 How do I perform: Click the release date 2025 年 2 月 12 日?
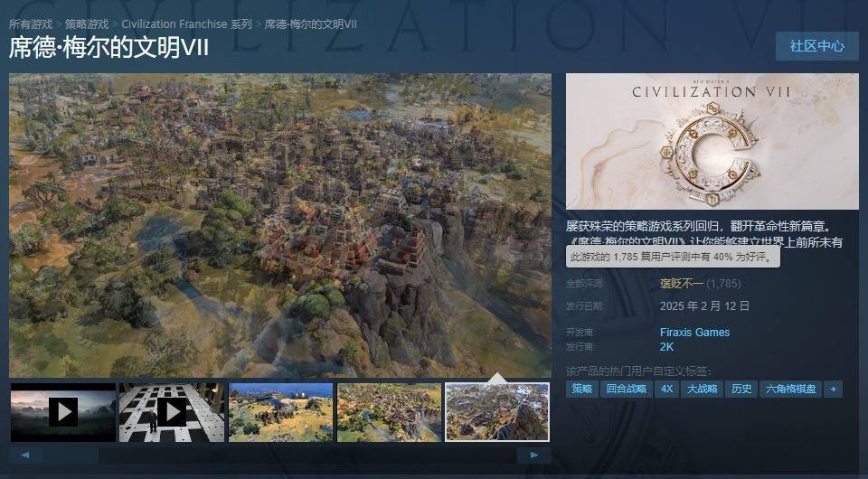coord(704,305)
